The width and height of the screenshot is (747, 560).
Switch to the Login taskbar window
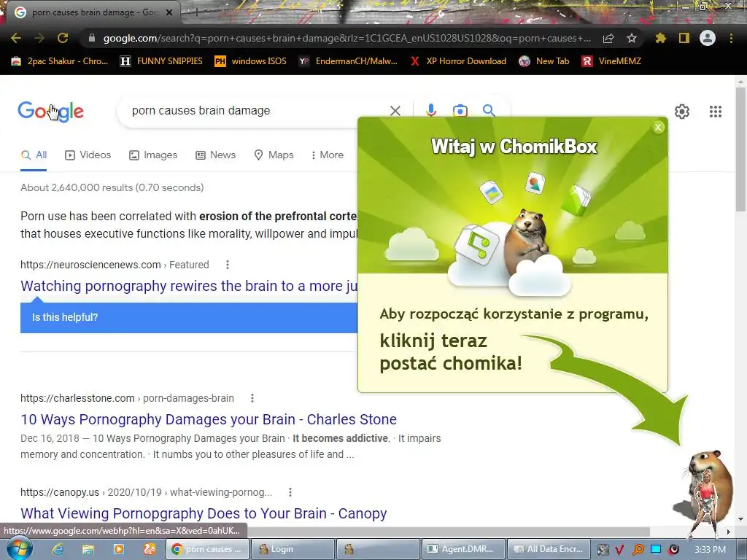tap(293, 549)
